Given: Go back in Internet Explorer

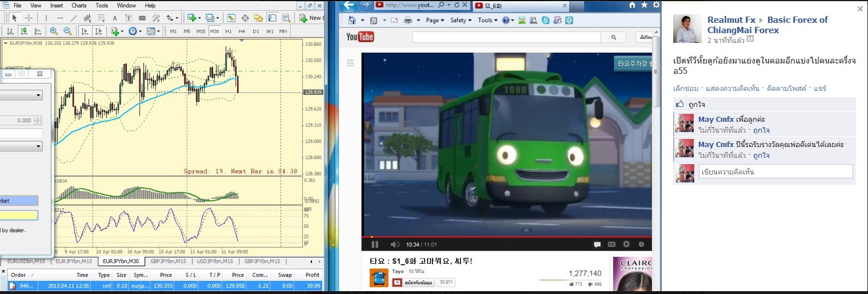Looking at the screenshot, I should [349, 5].
